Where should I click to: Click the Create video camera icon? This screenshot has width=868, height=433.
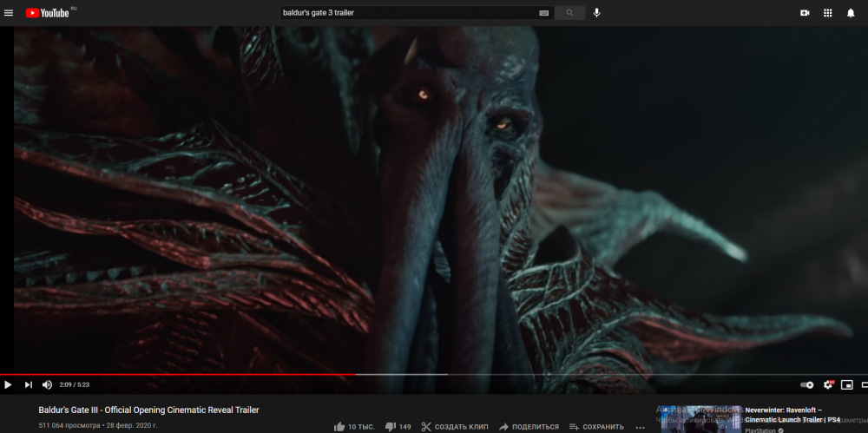(804, 13)
